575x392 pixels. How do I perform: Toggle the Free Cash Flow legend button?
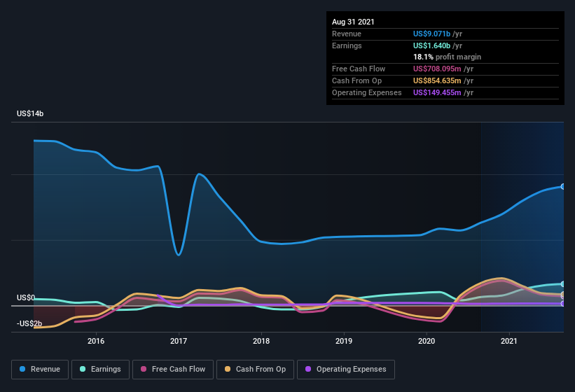coord(173,370)
